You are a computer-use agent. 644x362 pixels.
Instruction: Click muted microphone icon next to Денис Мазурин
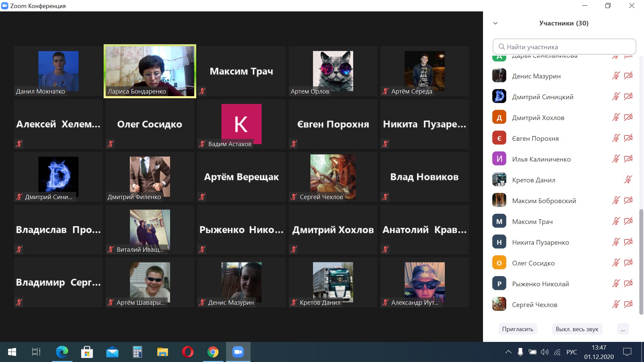click(x=616, y=76)
